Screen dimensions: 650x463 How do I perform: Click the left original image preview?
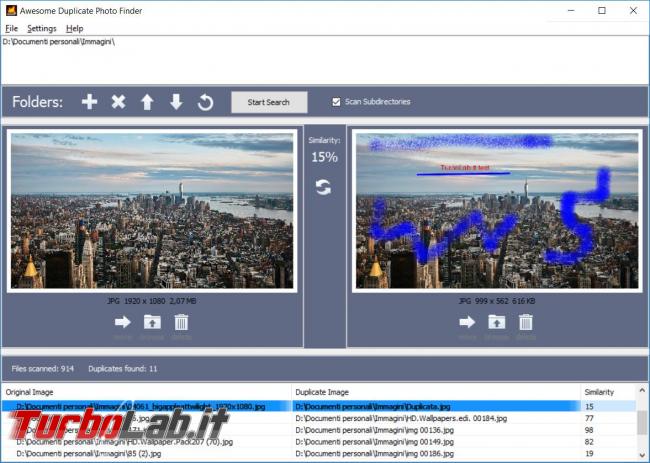152,211
